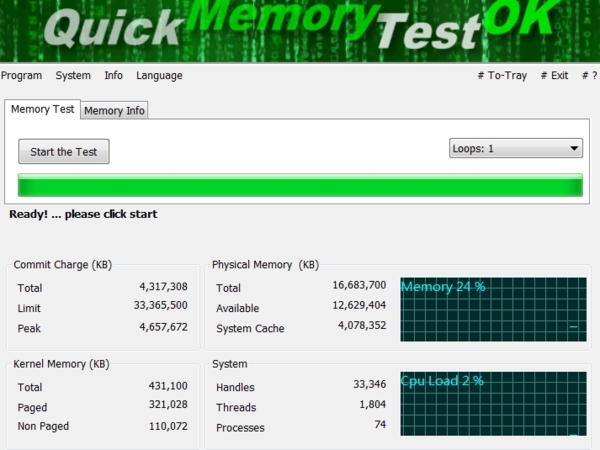Click the green test progress bar

300,185
